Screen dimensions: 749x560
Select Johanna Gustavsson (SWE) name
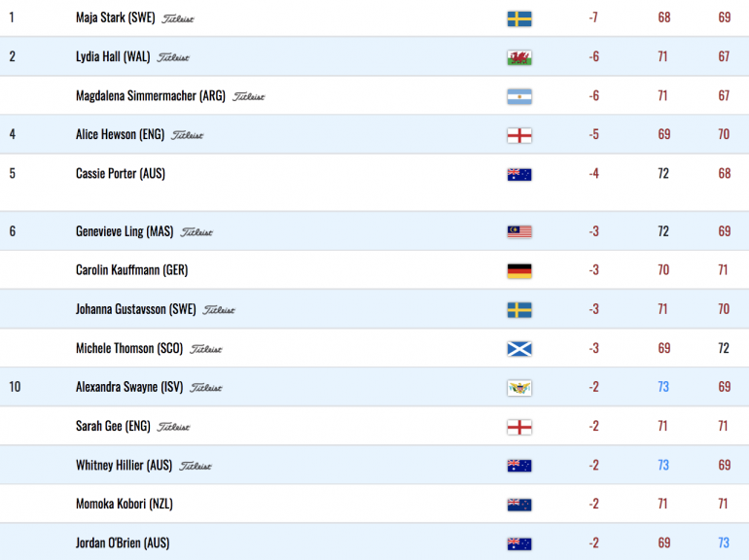tap(135, 309)
